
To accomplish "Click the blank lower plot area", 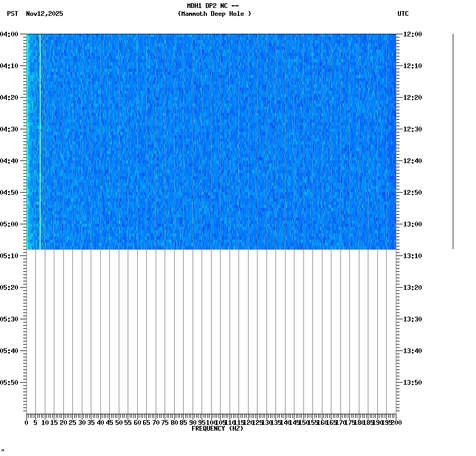I will point(211,332).
